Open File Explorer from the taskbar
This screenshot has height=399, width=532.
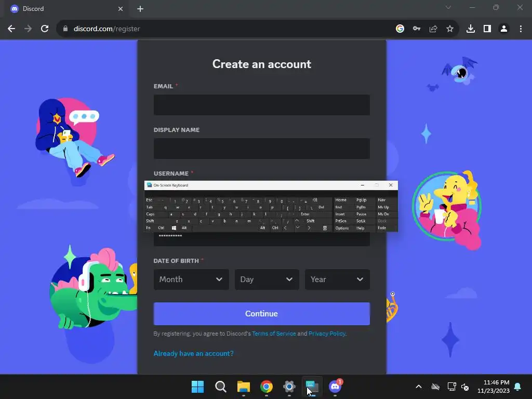(x=243, y=387)
